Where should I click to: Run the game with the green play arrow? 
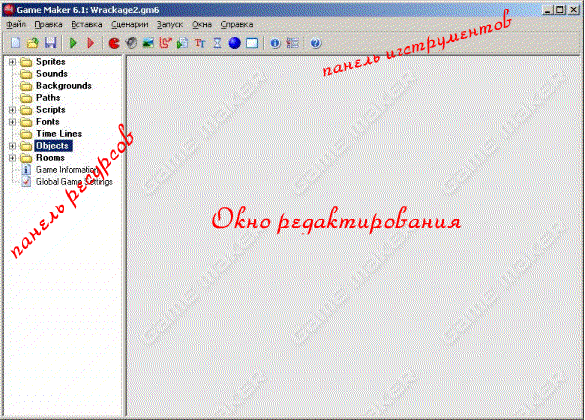pyautogui.click(x=73, y=43)
